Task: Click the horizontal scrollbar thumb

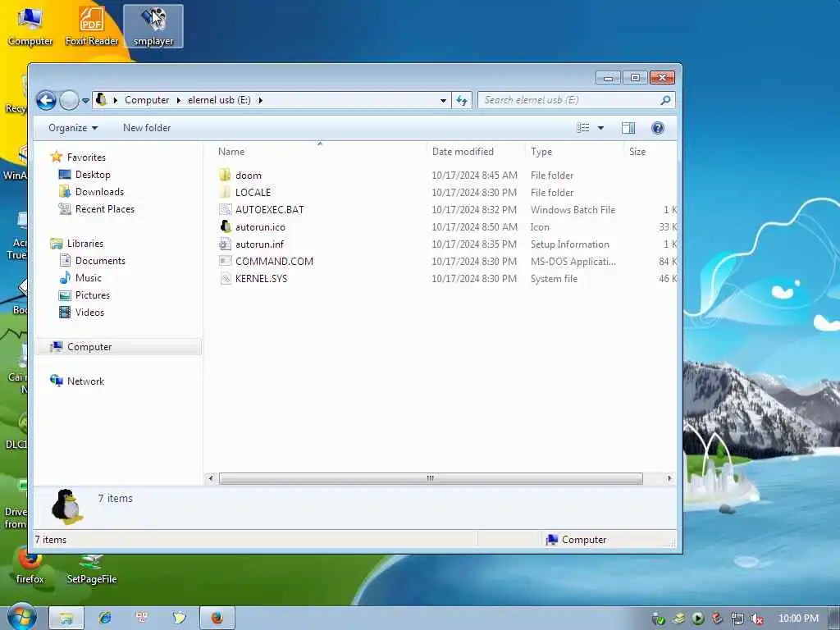Action: pyautogui.click(x=431, y=478)
